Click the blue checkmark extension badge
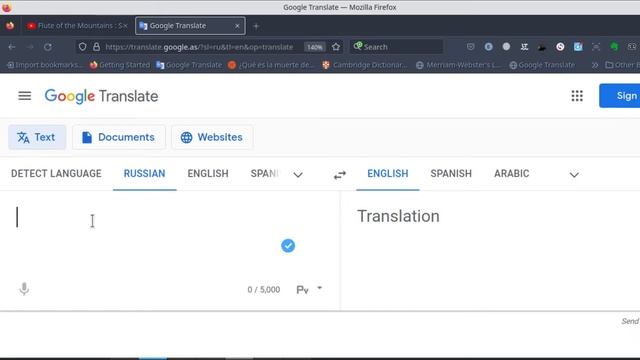 click(x=288, y=246)
